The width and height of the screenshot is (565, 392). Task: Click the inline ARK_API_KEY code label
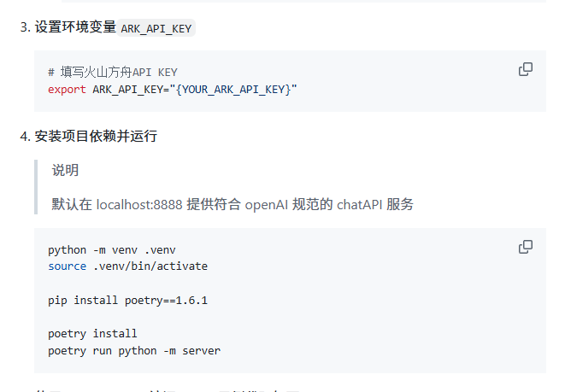[156, 28]
